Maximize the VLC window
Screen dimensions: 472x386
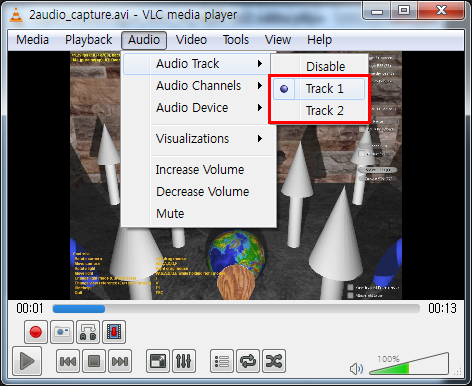pos(404,11)
